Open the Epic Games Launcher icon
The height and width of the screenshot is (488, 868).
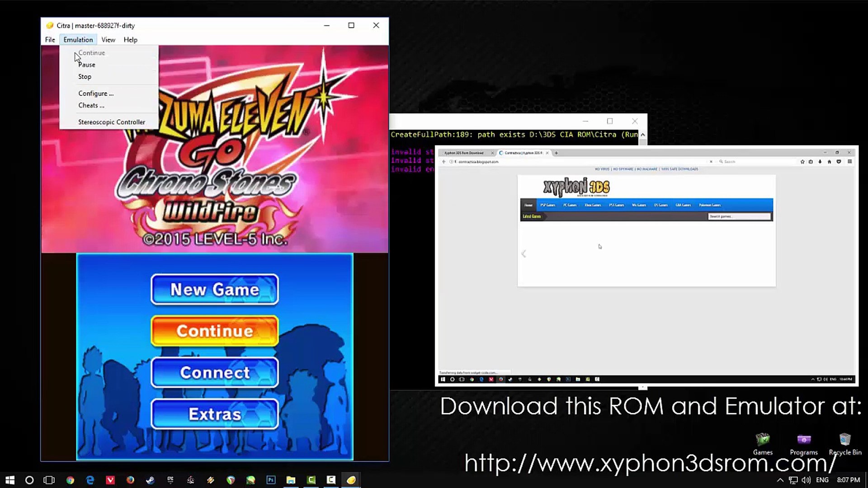point(170,480)
